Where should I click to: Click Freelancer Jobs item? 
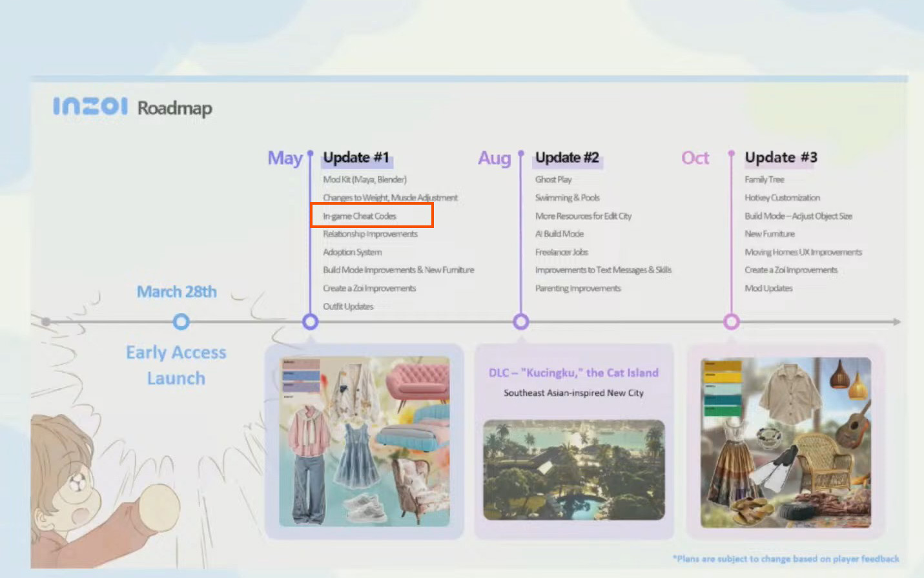562,252
